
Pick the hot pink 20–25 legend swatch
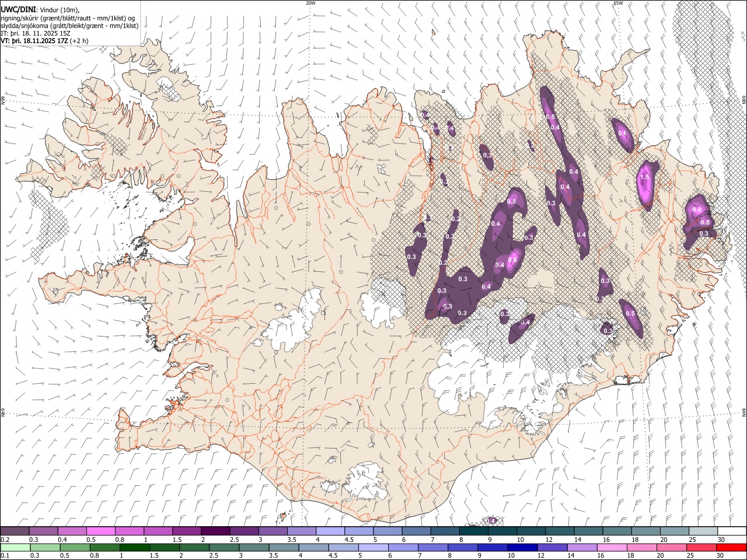coord(672,548)
